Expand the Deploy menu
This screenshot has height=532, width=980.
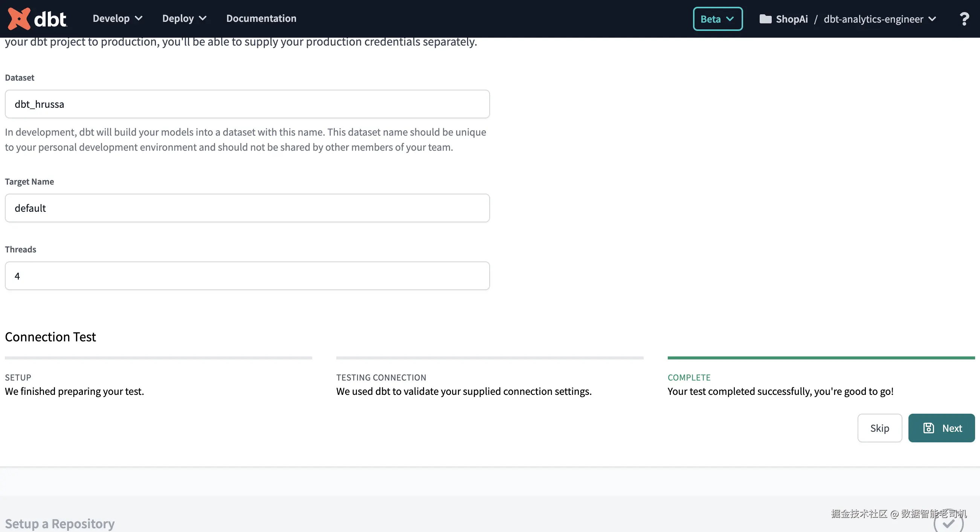click(x=184, y=18)
